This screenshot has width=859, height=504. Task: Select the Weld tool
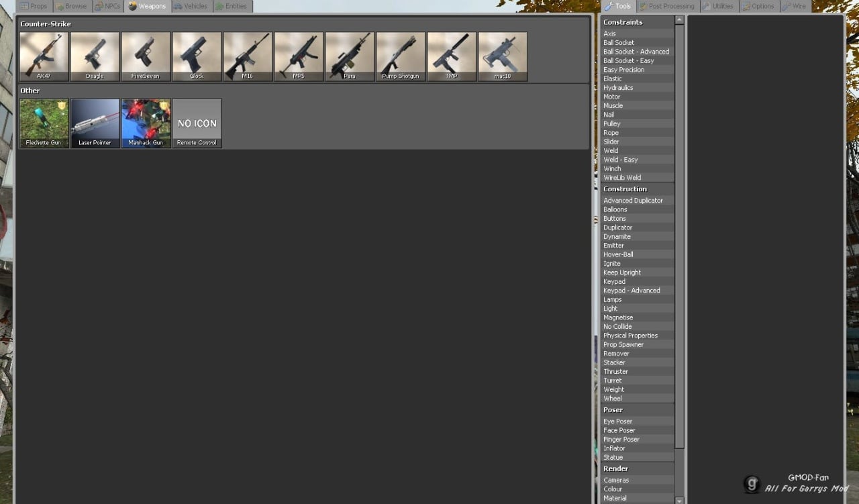point(611,151)
